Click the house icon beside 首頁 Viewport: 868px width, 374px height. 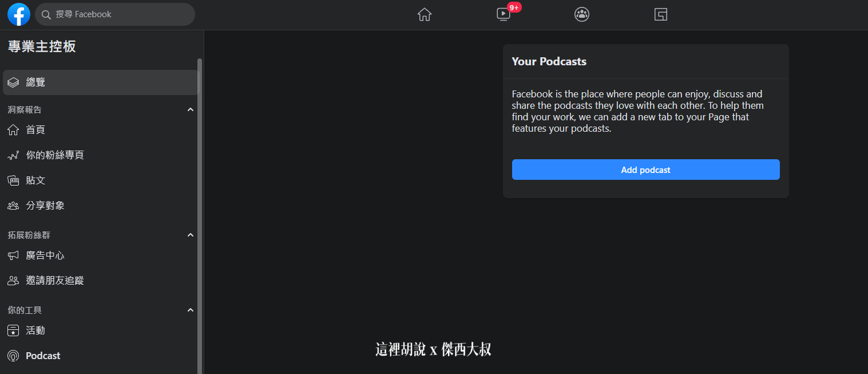pos(13,130)
